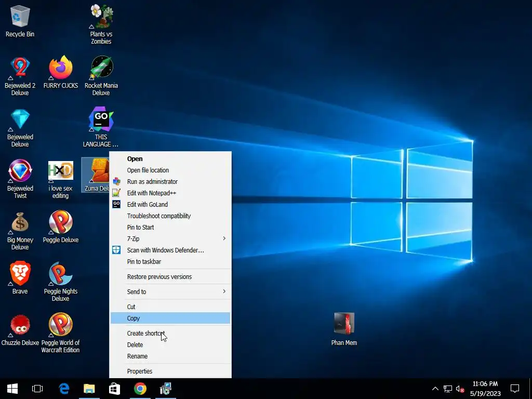
Task: Choose Restore previous versions
Action: coord(170,277)
